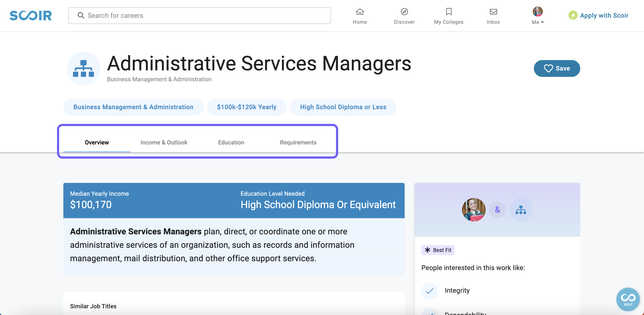Screen dimensions: 644x315
Task: Click the Integrity checkmark toggle
Action: pyautogui.click(x=429, y=291)
